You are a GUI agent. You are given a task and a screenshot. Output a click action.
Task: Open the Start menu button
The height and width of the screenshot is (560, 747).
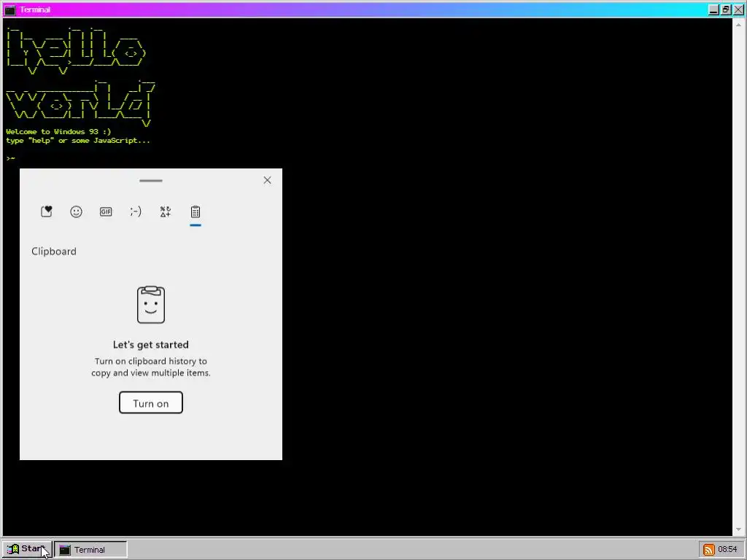pos(27,549)
